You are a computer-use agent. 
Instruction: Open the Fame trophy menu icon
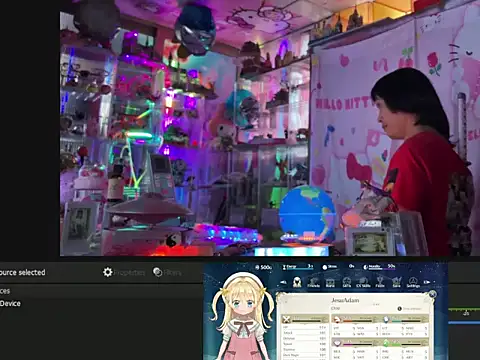coord(380,282)
